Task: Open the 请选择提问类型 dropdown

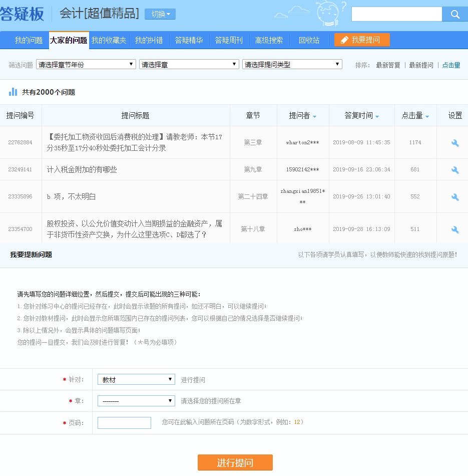Action: click(290, 64)
